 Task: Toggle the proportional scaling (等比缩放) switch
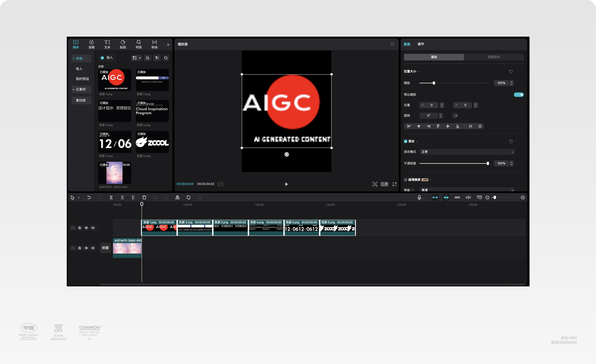(x=518, y=95)
